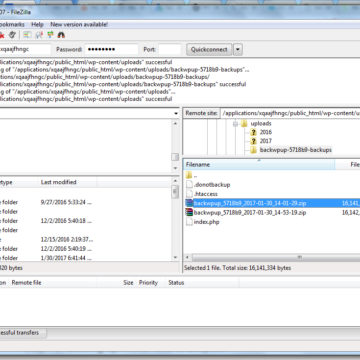Click the remote file list horizontal scrollbar

276,258
